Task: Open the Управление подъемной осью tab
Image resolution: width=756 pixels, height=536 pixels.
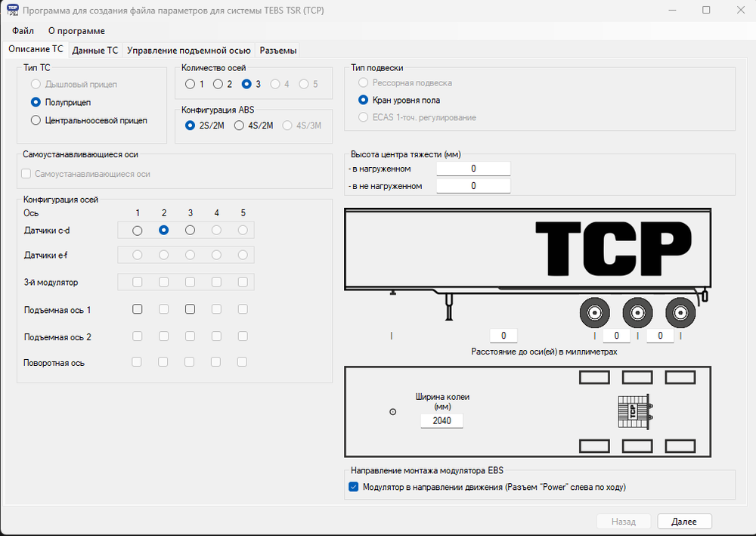Action: pyautogui.click(x=188, y=50)
